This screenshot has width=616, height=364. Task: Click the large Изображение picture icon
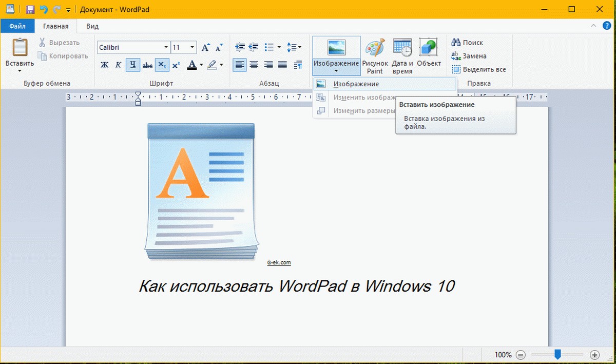(x=336, y=47)
